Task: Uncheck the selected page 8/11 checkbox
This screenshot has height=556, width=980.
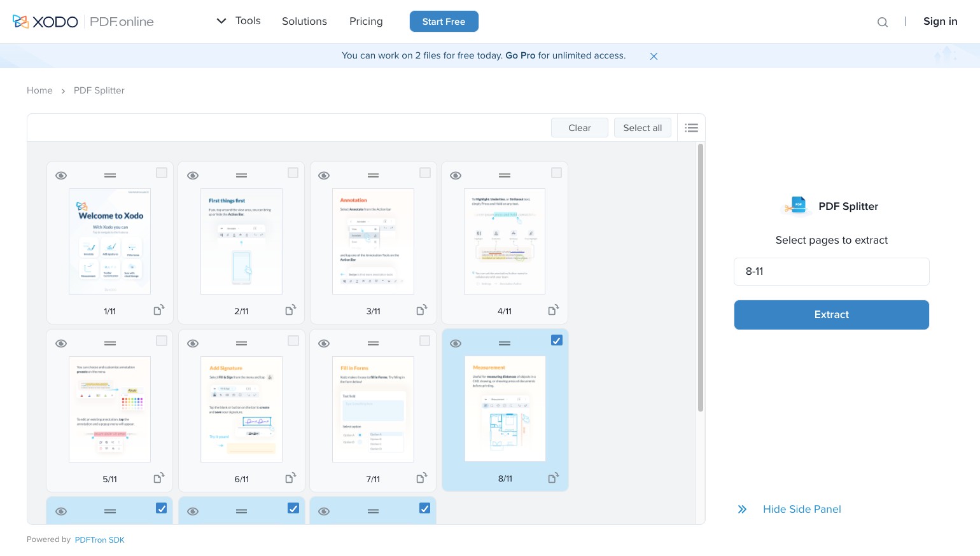Action: [x=557, y=340]
